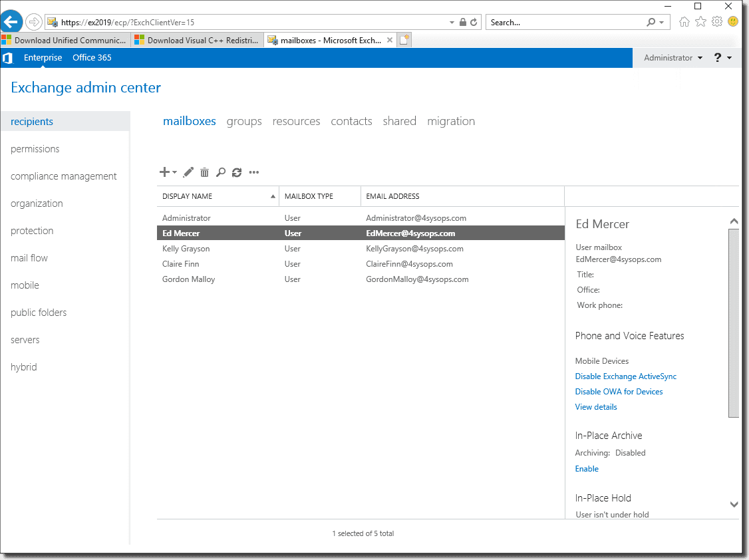Click Disable Exchange ActiveSync link

tap(626, 376)
